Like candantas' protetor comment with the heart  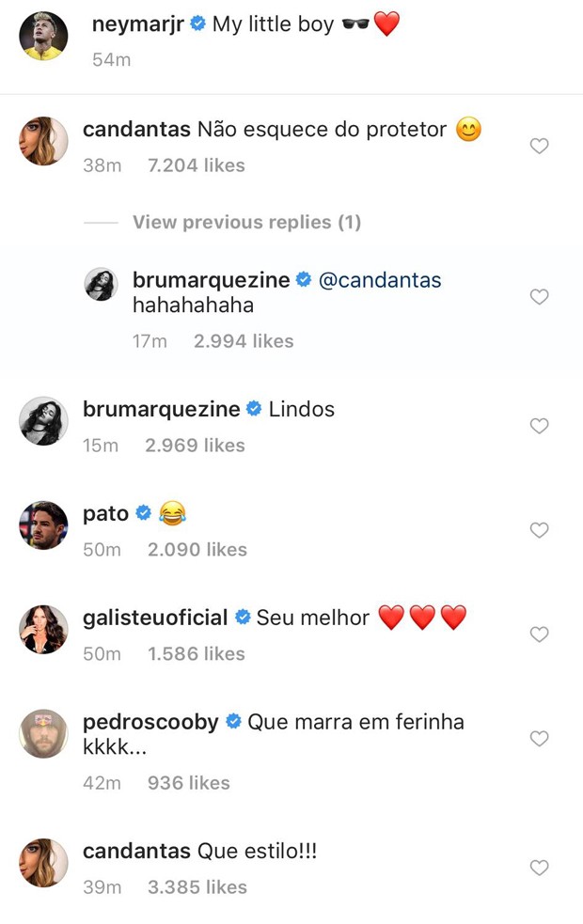[540, 146]
